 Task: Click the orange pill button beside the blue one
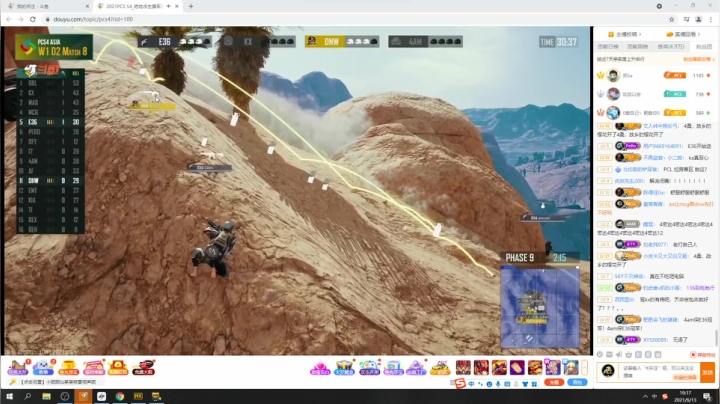point(554,382)
